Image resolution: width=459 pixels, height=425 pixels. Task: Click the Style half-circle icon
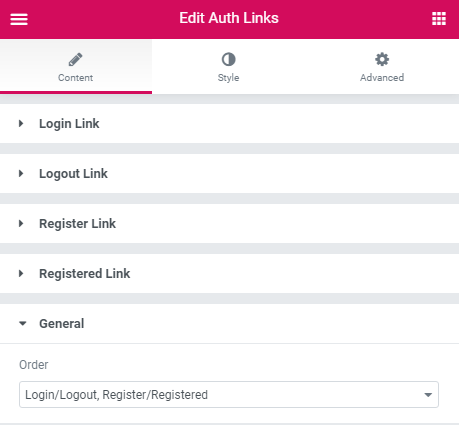click(x=229, y=60)
